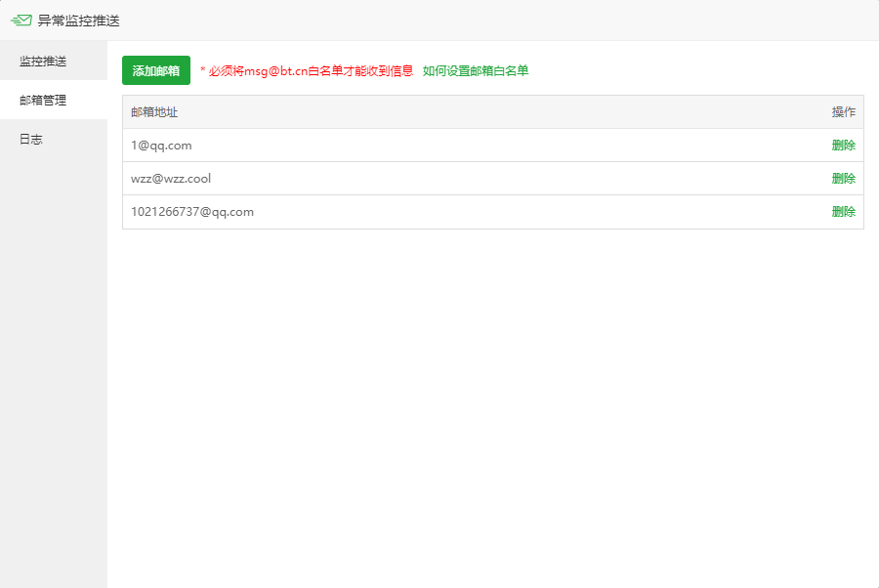This screenshot has height=588, width=879.
Task: Delete the 1@qq.com mailbox entry
Action: tap(843, 146)
